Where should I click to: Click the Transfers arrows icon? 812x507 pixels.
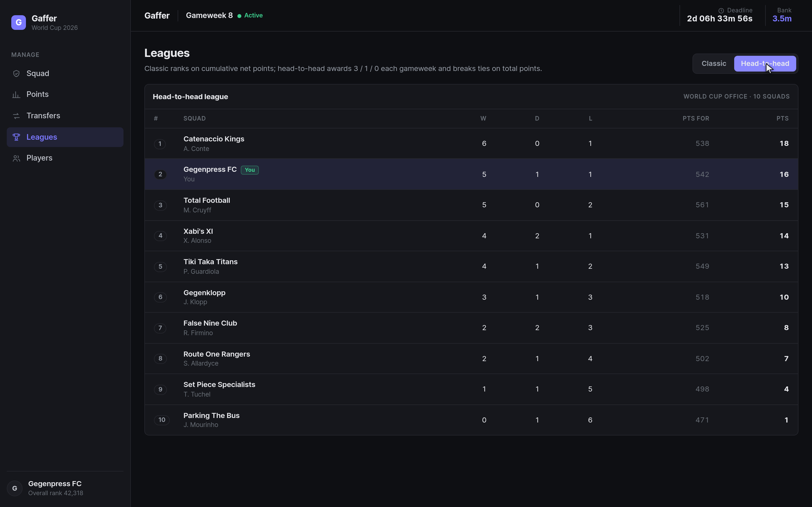[x=16, y=116]
